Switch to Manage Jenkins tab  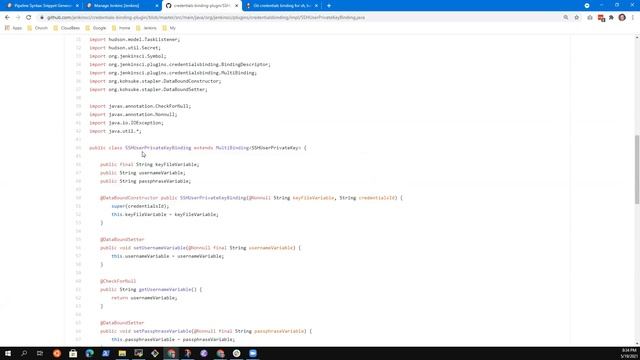pyautogui.click(x=121, y=6)
